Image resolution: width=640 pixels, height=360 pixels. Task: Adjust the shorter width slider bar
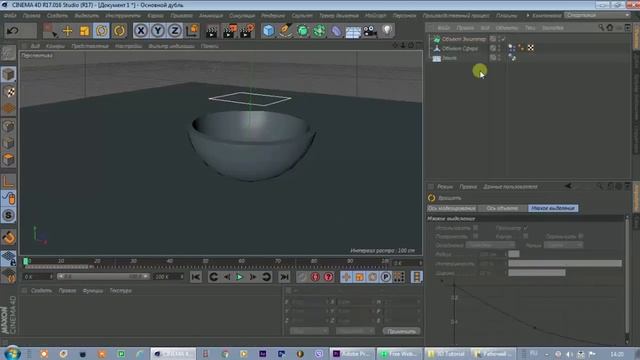pyautogui.click(x=537, y=272)
